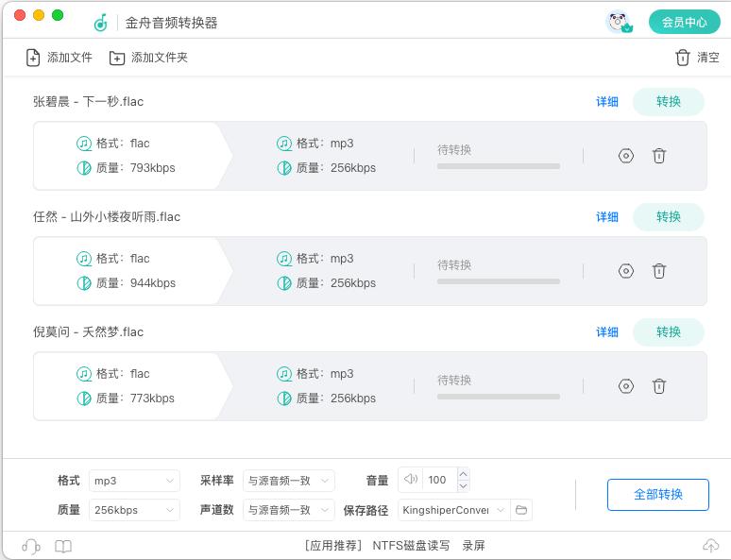Increase the 音量 volume stepper value
This screenshot has height=560, width=731.
463,475
